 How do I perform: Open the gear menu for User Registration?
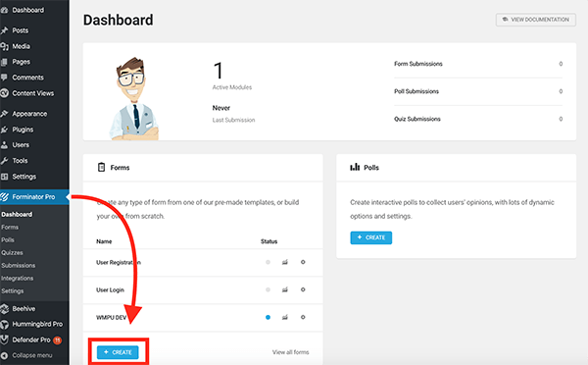(x=303, y=262)
